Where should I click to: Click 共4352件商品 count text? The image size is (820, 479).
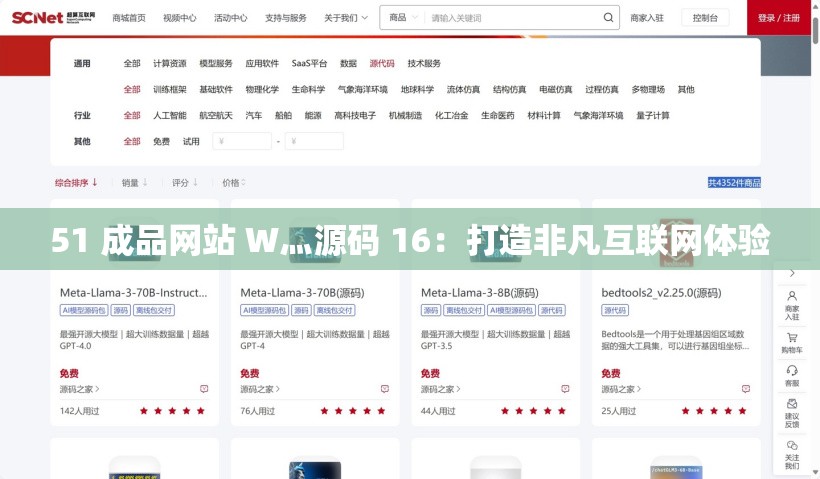tap(734, 183)
